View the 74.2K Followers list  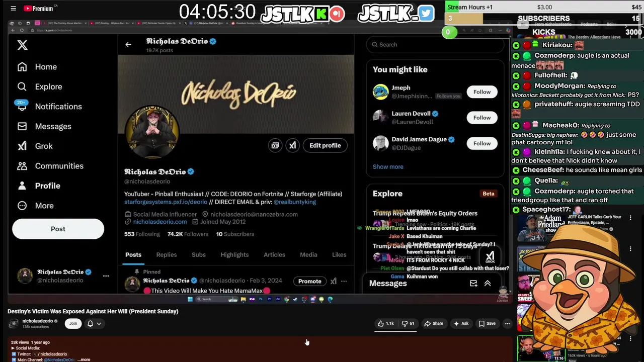[188, 234]
